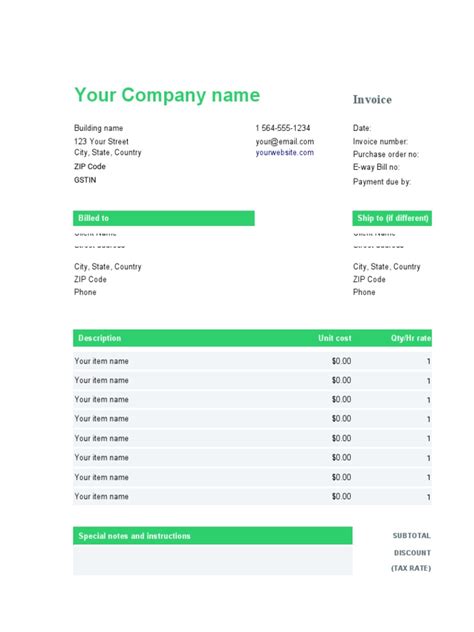Viewport: 474px width, 632px height.
Task: Click the 'Payment due by:' field
Action: click(382, 182)
